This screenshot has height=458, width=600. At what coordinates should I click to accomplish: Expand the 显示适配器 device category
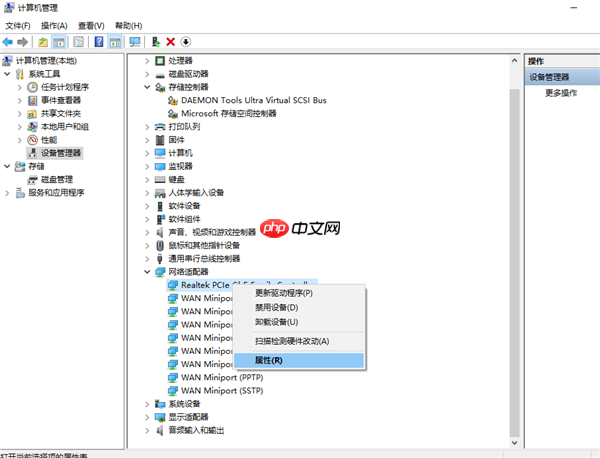pyautogui.click(x=147, y=417)
